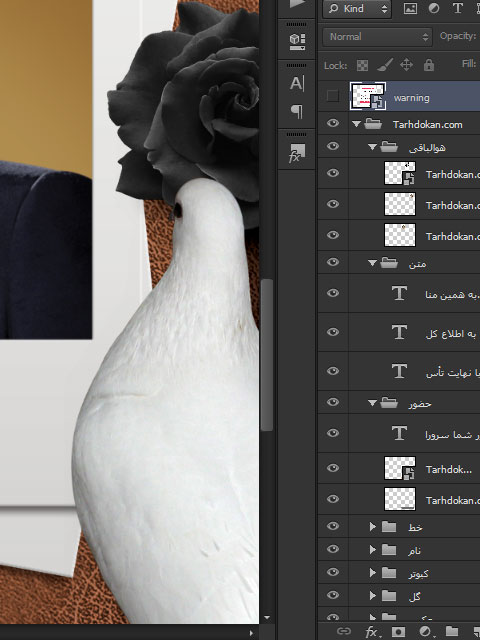Hide the 'شما سرورا' text layer

(333, 433)
